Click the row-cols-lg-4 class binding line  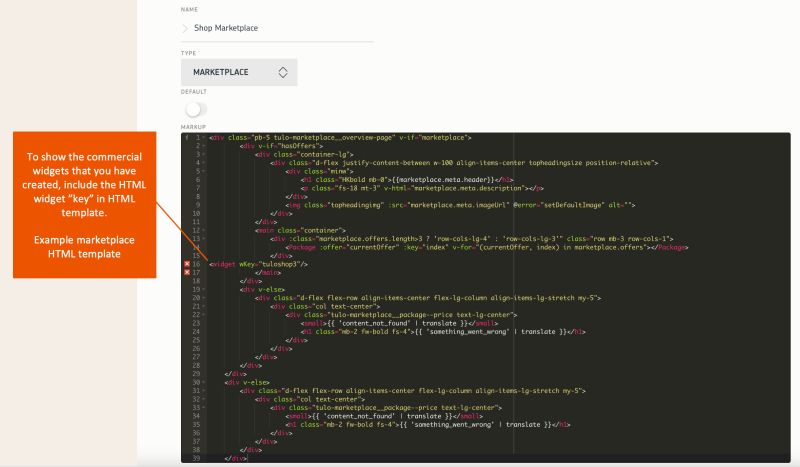pyautogui.click(x=472, y=239)
